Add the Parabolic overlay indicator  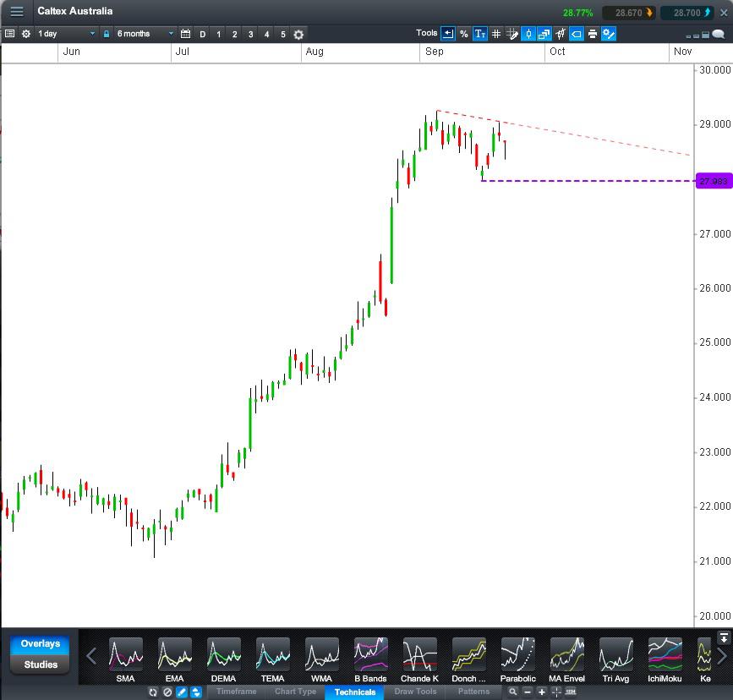517,659
